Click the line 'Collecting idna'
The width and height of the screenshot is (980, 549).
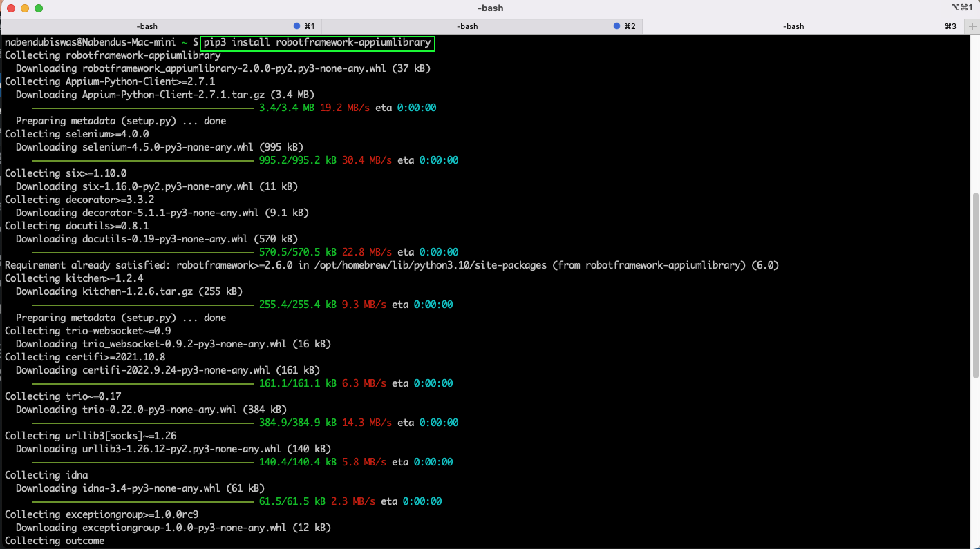coord(46,475)
